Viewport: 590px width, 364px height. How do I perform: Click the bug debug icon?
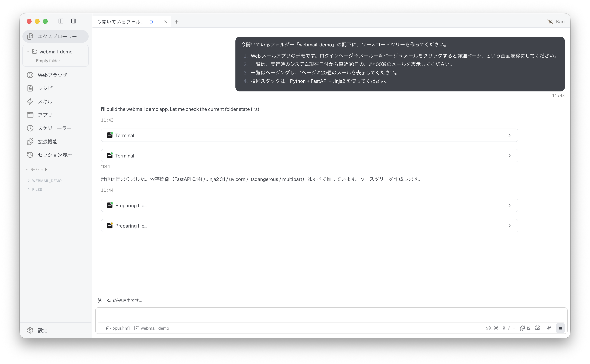[537, 328]
